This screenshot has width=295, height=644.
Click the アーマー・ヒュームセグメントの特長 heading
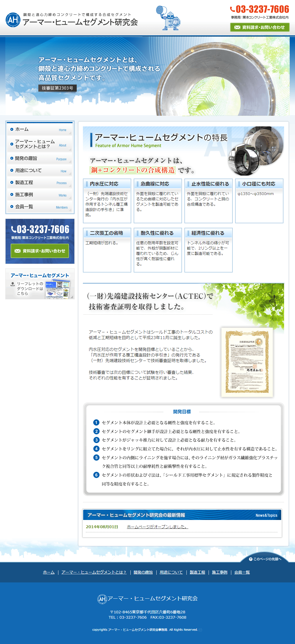(x=161, y=138)
